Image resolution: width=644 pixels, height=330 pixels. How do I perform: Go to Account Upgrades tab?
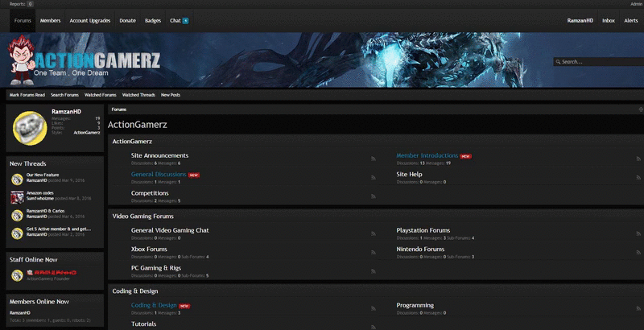tap(89, 20)
